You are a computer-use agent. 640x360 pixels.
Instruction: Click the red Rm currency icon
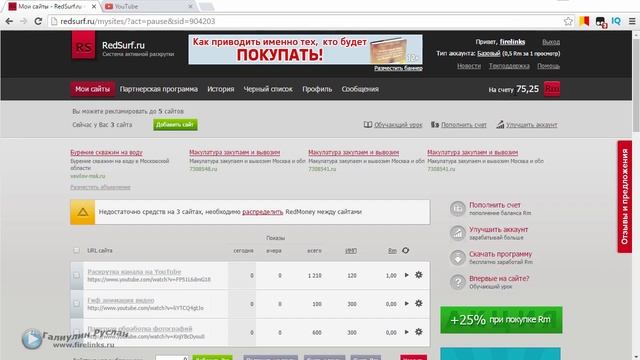(x=551, y=89)
